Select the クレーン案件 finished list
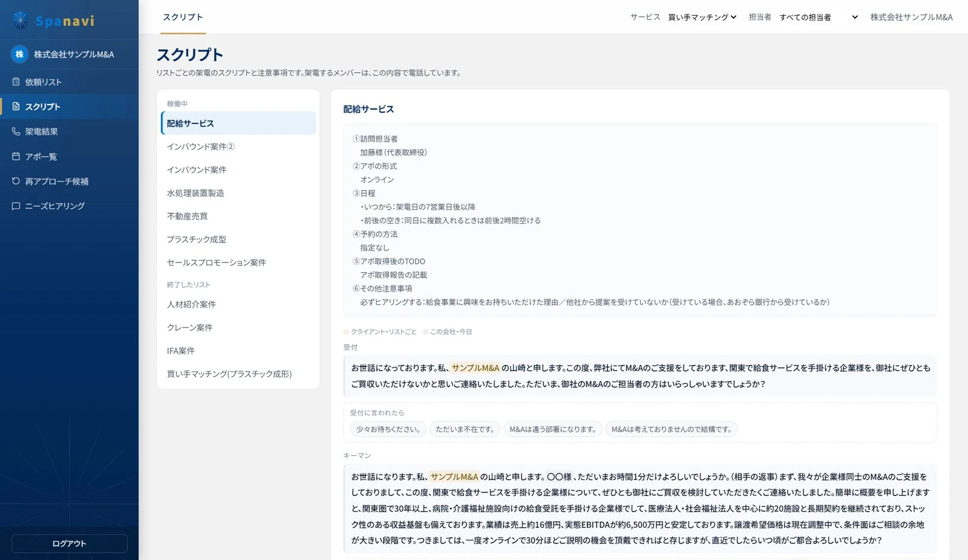This screenshot has height=560, width=968. pos(238,328)
